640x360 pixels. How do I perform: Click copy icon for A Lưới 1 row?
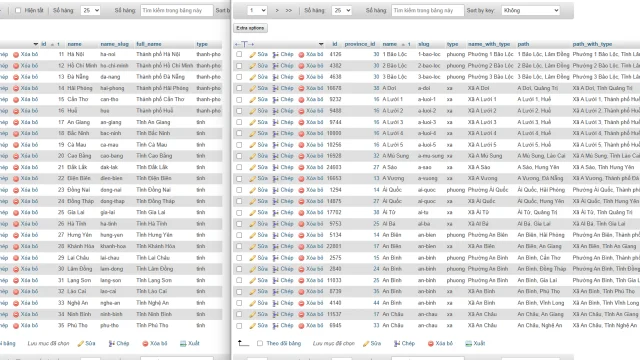click(x=276, y=100)
